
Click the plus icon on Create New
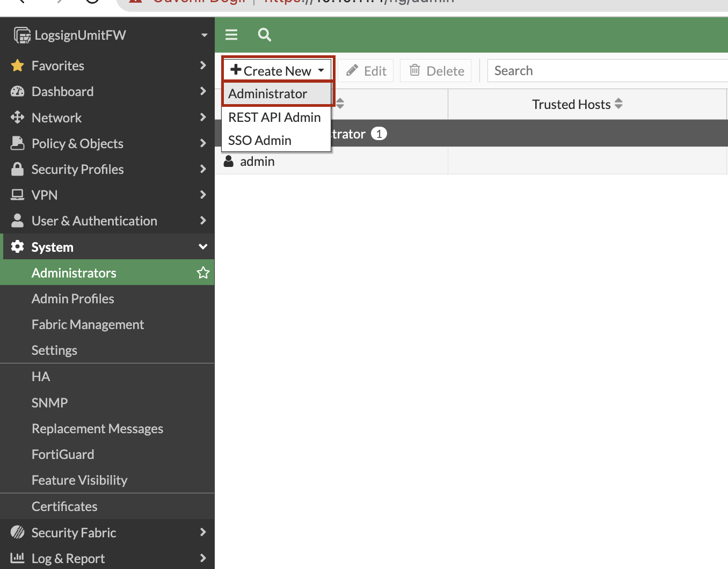pyautogui.click(x=236, y=70)
